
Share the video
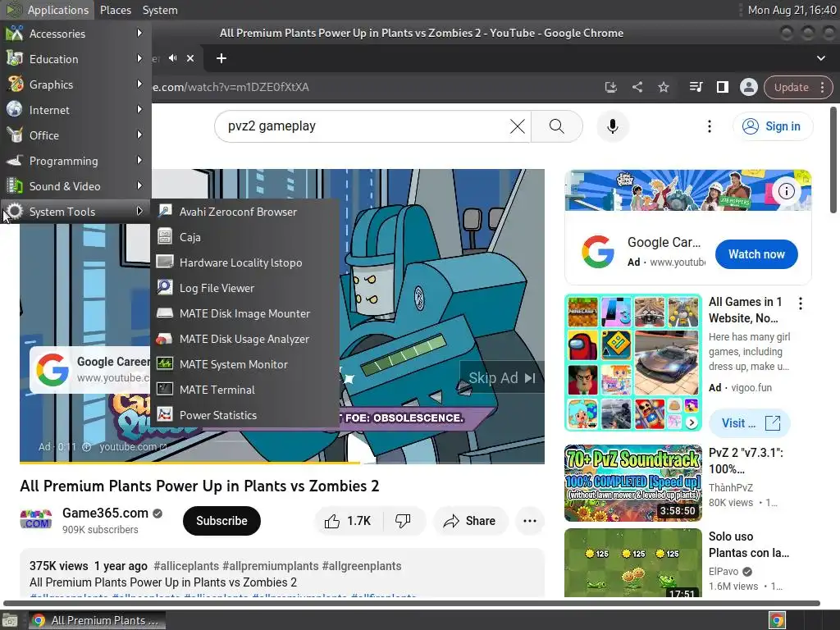(x=470, y=521)
